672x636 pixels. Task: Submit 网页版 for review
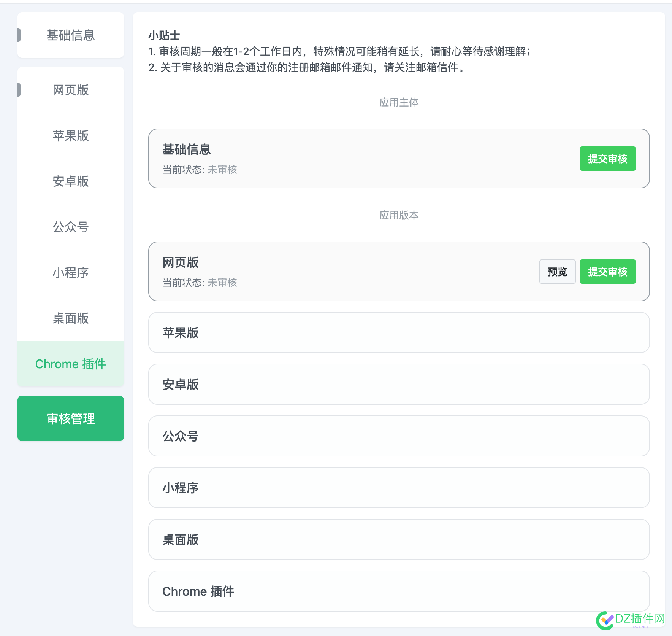coord(607,272)
